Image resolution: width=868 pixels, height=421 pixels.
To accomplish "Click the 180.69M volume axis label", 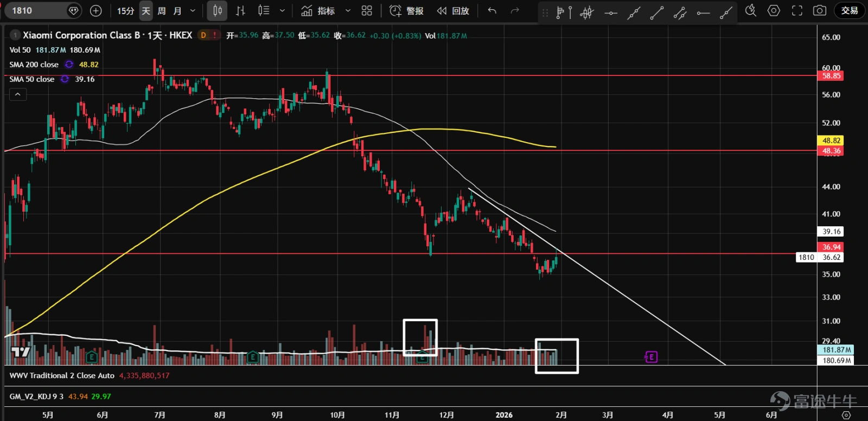I will [836, 360].
